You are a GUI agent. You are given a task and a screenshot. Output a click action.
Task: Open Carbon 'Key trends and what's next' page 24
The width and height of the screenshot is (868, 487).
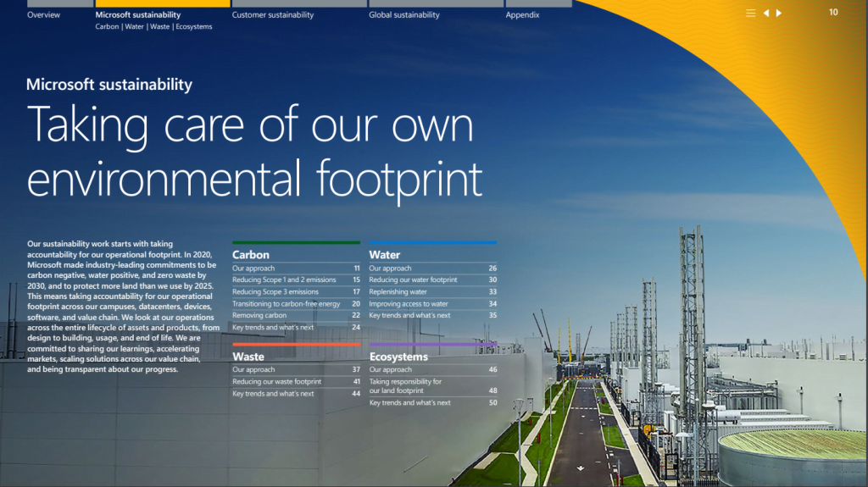296,327
